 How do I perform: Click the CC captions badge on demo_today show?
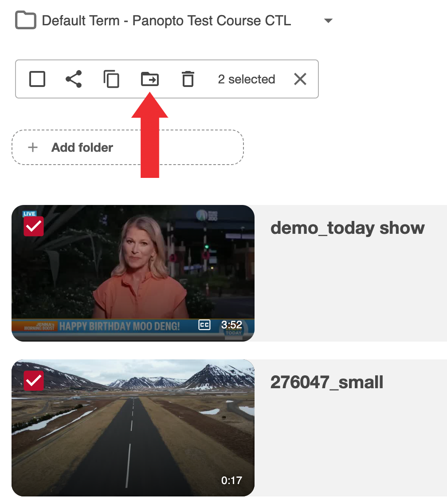pyautogui.click(x=204, y=325)
